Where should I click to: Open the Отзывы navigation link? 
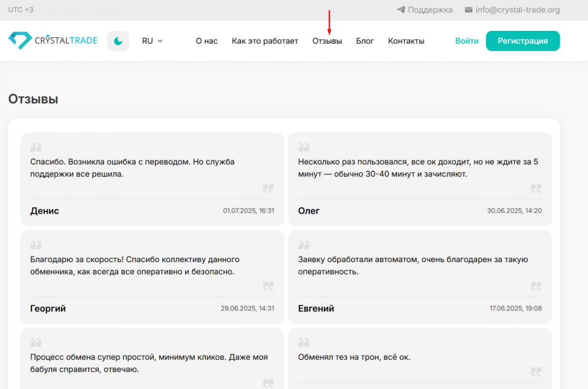point(327,41)
